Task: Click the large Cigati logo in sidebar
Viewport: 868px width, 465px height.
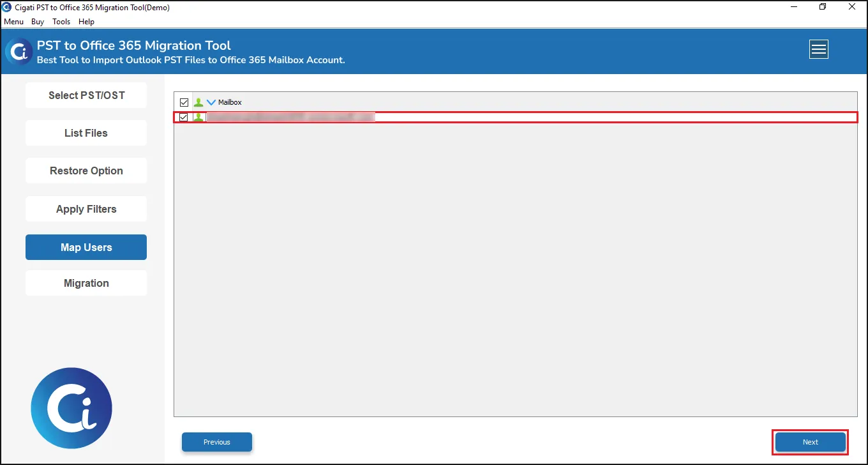Action: (x=71, y=408)
